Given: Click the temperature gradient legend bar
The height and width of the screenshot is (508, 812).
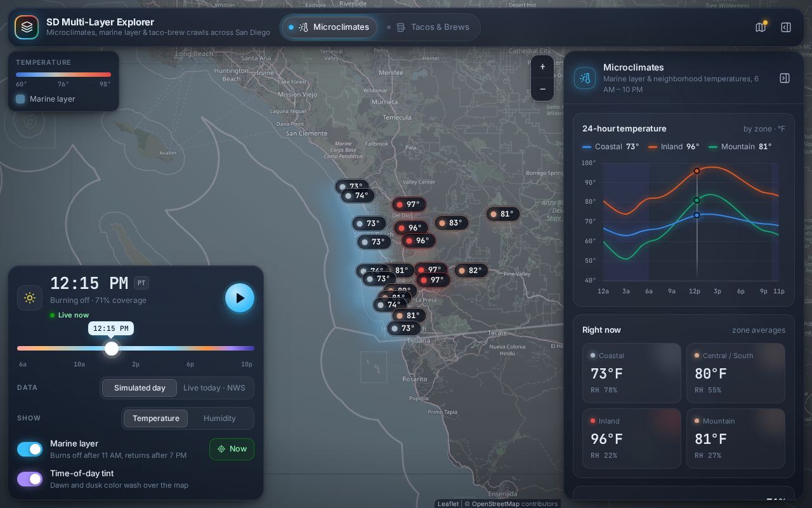Looking at the screenshot, I should point(63,75).
